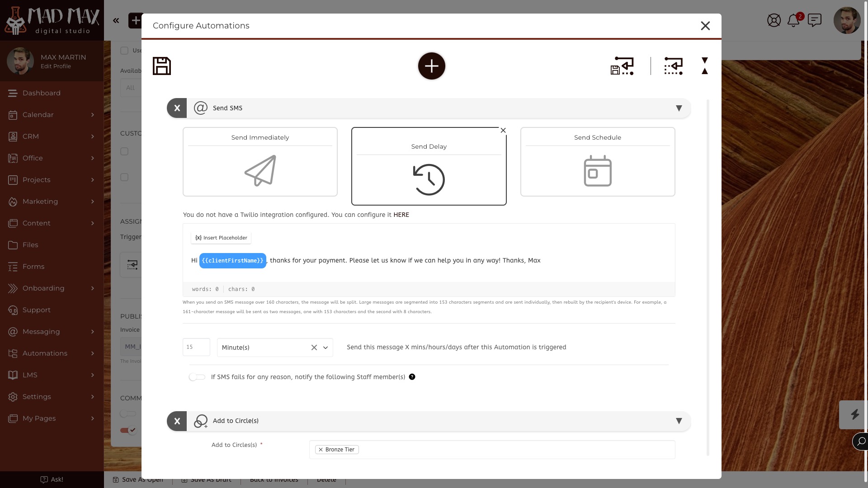
Task: Collapse the Send SMS section arrow
Action: [679, 108]
